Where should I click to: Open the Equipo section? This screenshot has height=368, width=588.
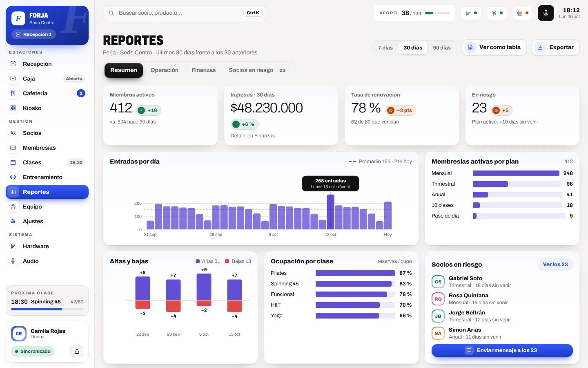point(47,206)
